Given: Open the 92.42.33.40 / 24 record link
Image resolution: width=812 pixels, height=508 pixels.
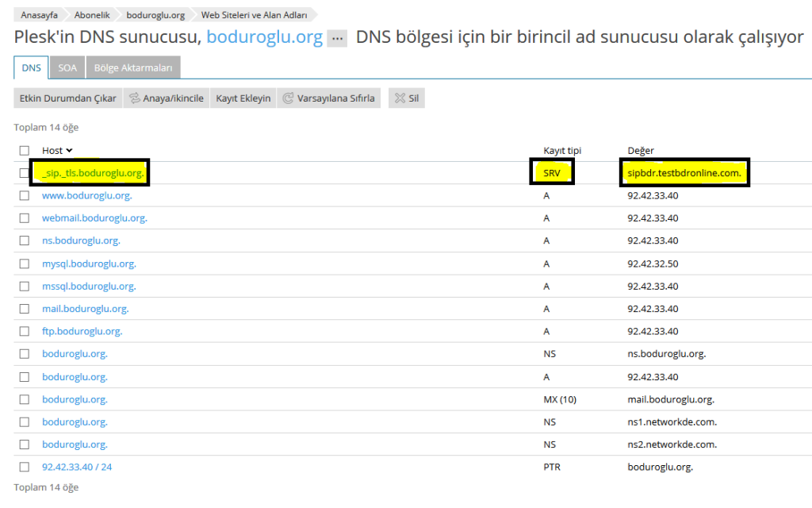Looking at the screenshot, I should click(77, 467).
